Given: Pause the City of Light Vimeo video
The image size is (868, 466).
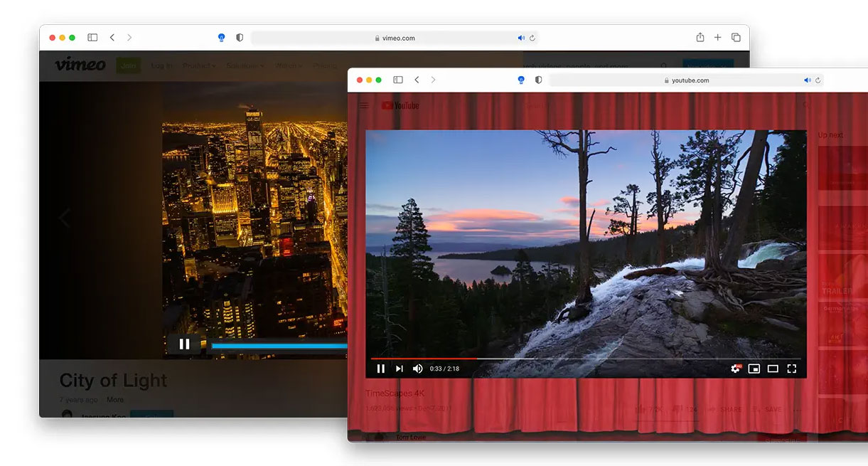Looking at the screenshot, I should coord(185,344).
